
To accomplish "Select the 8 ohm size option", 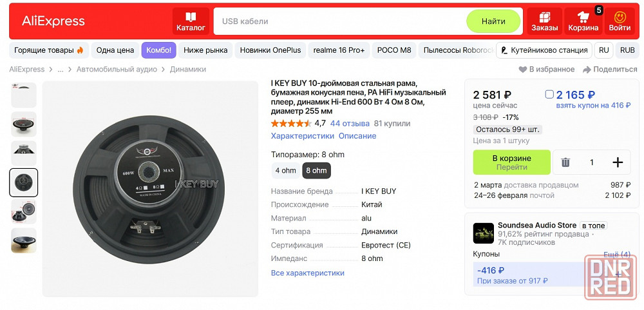I will (316, 171).
